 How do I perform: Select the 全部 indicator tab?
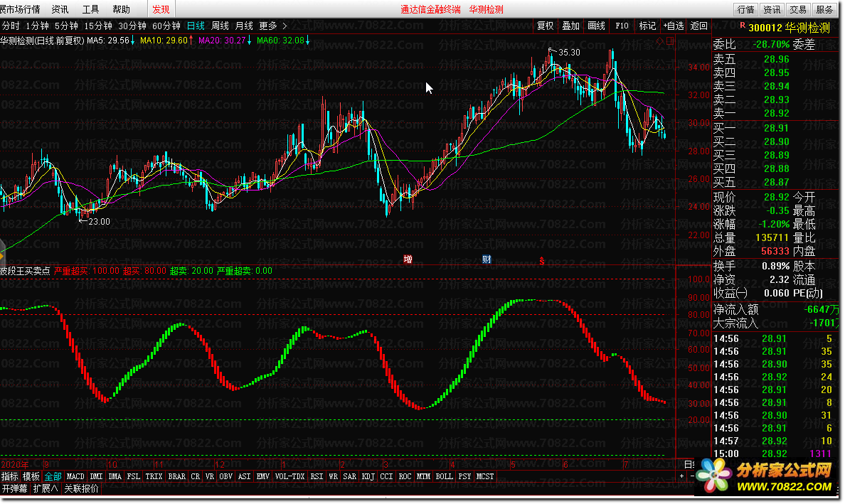coord(53,476)
